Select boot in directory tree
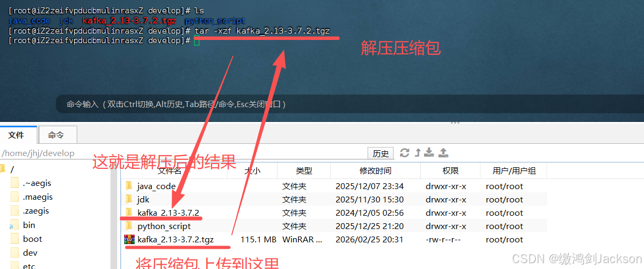Image resolution: width=644 pixels, height=269 pixels. point(32,239)
